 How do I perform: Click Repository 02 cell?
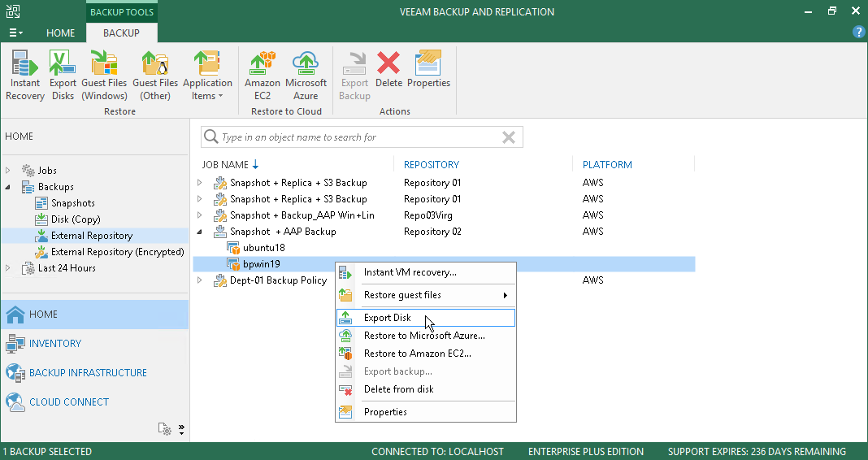pos(432,232)
